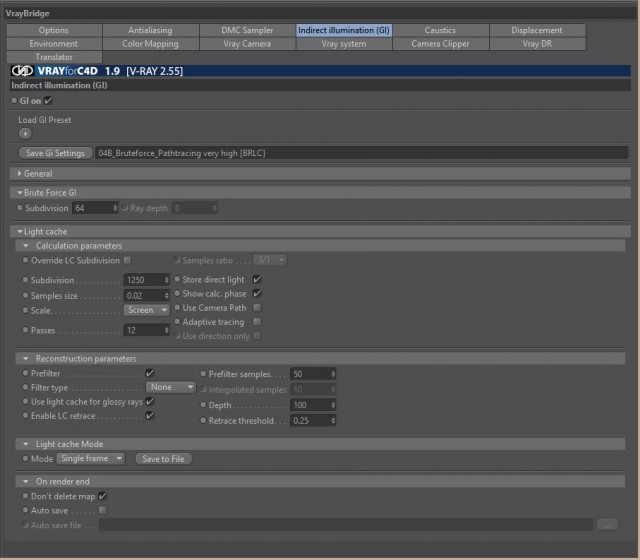Toggle Use light cache for glossy rays

(x=150, y=401)
